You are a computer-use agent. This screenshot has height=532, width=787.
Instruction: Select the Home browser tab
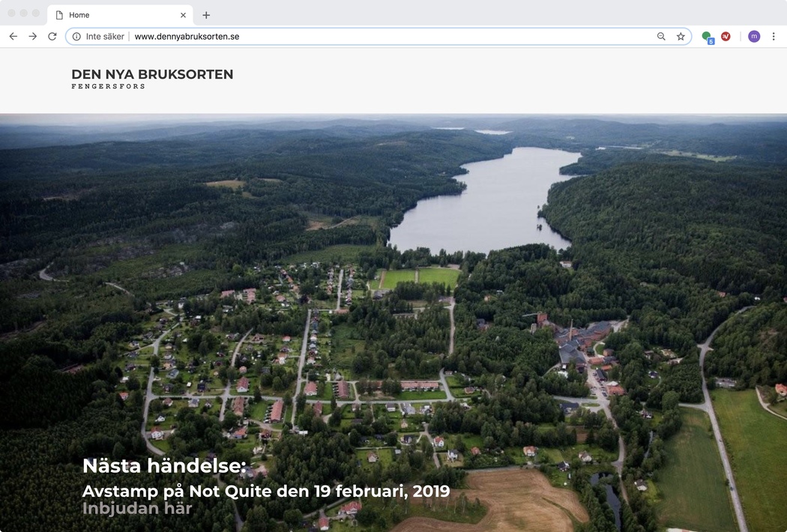tap(119, 15)
